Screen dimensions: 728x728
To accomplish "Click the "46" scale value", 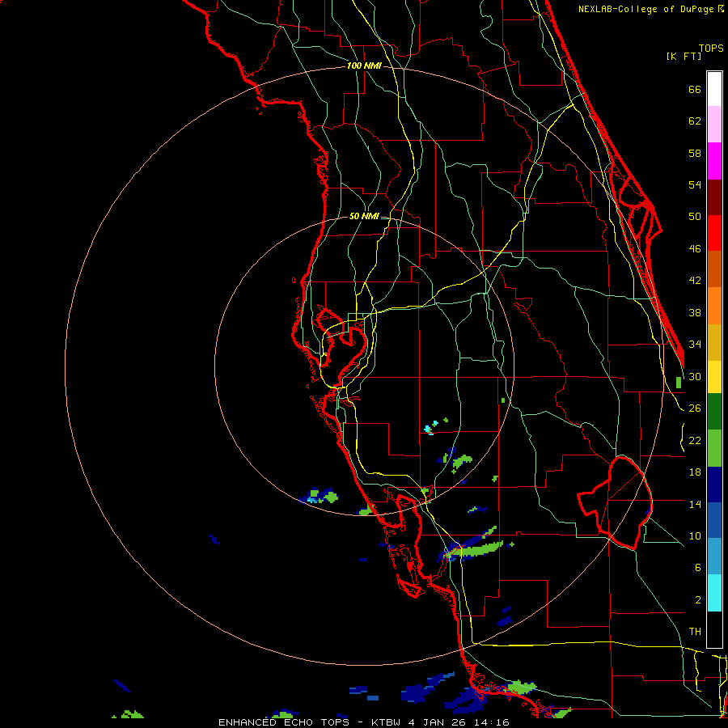I will click(695, 249).
